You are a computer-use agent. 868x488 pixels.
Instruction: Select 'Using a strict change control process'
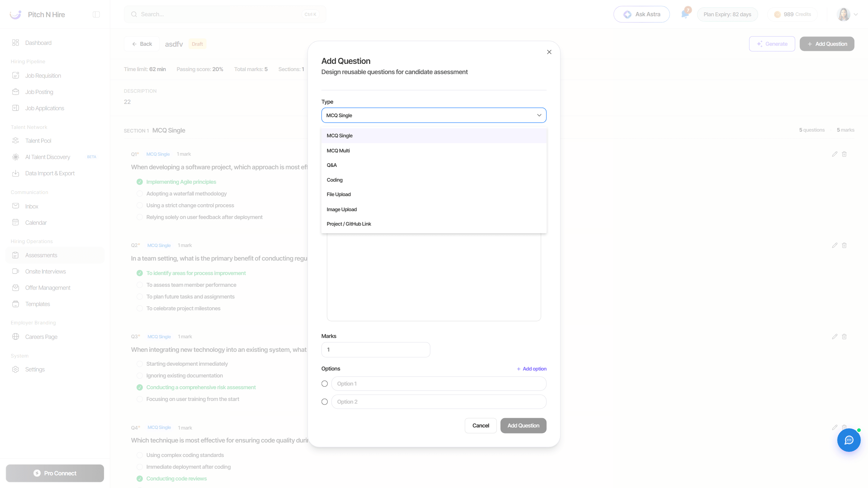click(140, 205)
